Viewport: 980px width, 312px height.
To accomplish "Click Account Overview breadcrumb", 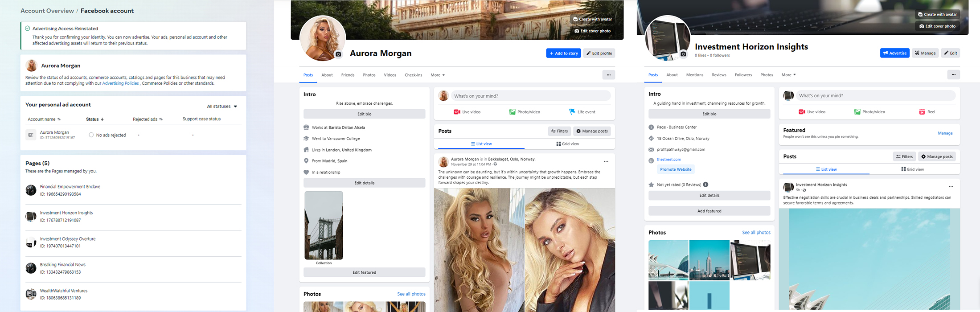I will coord(47,11).
